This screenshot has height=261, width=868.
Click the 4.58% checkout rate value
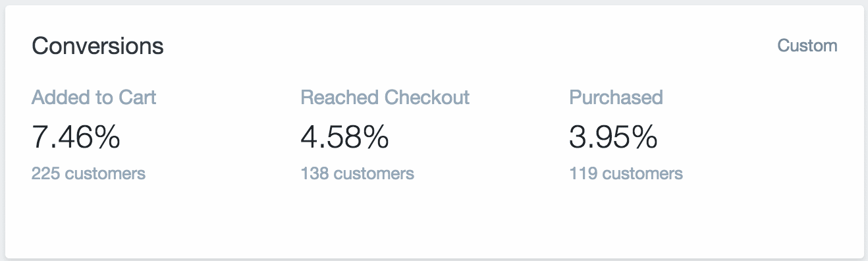344,136
